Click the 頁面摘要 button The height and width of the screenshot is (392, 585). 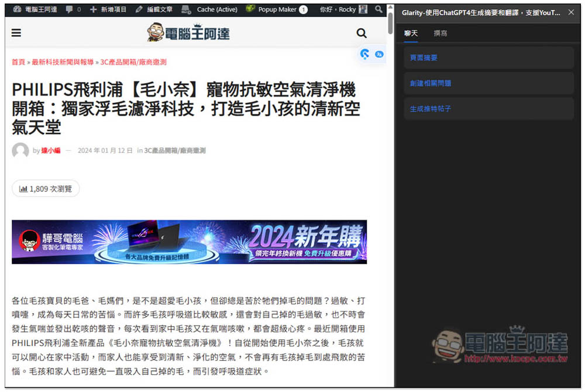click(488, 58)
